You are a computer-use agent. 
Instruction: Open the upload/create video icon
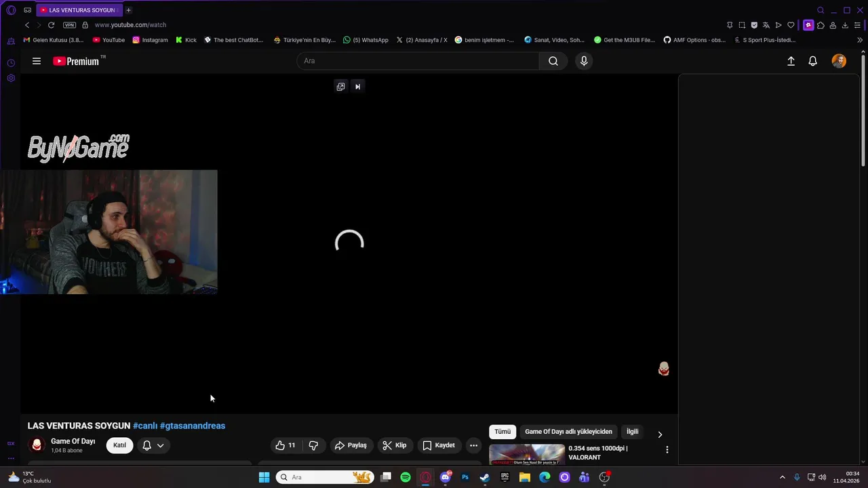tap(791, 61)
